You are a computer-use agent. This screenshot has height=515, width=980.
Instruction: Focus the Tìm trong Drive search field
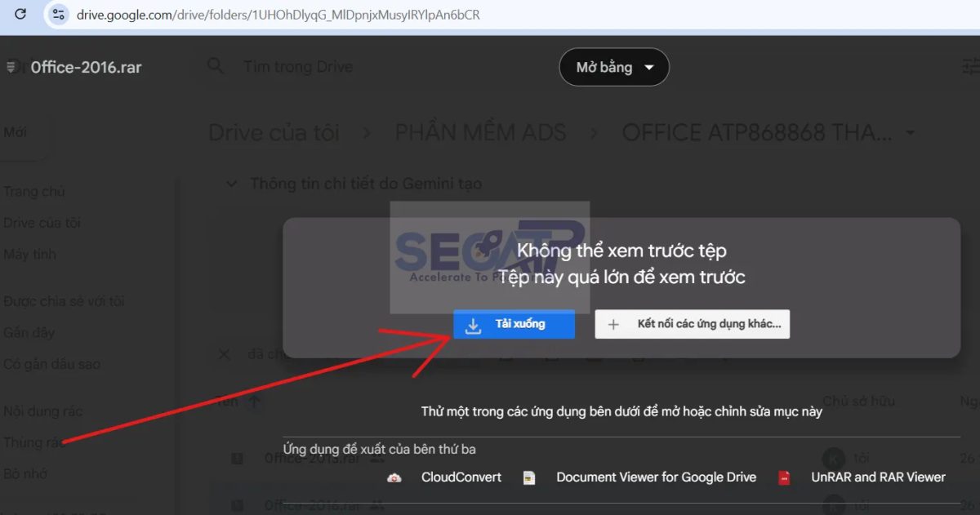(x=298, y=66)
